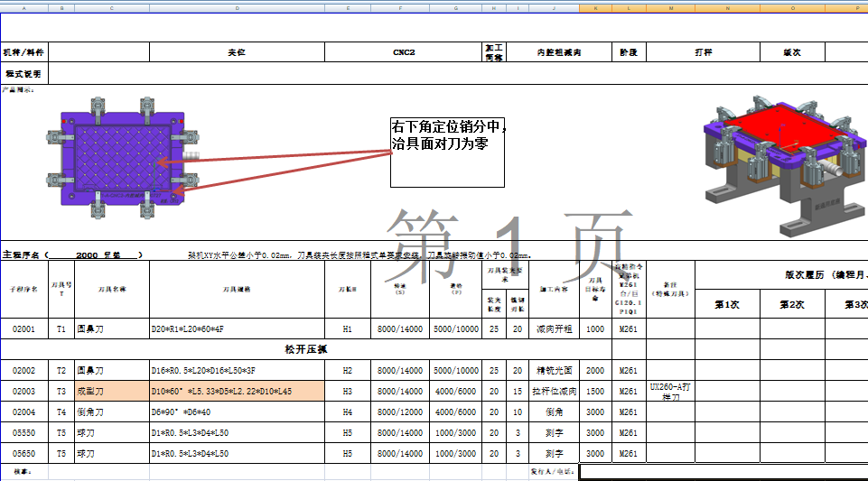Select the spindle speed cell 8000/12000
The image size is (868, 481).
click(400, 412)
